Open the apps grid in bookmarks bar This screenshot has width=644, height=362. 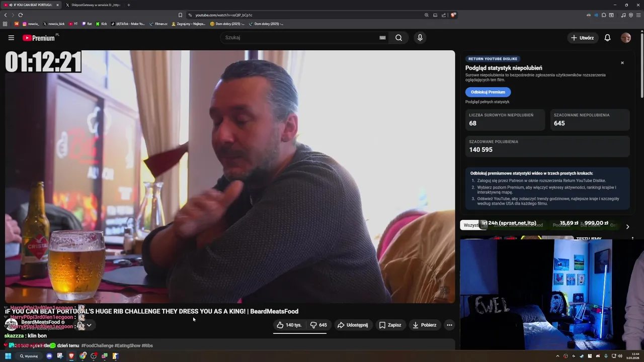pos(5,24)
